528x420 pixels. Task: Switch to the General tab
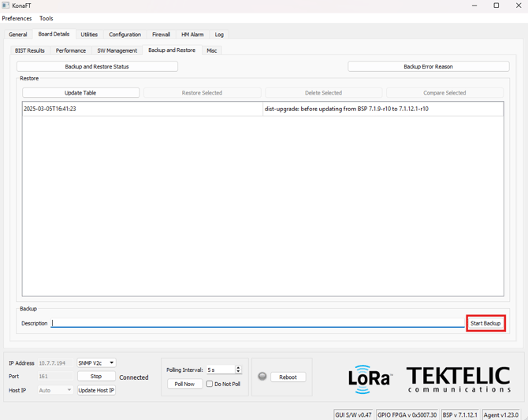point(17,35)
